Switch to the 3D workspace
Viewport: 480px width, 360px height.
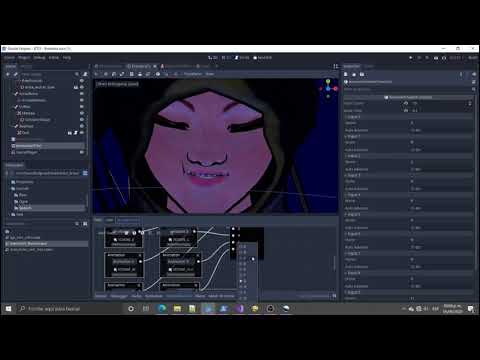coord(226,58)
